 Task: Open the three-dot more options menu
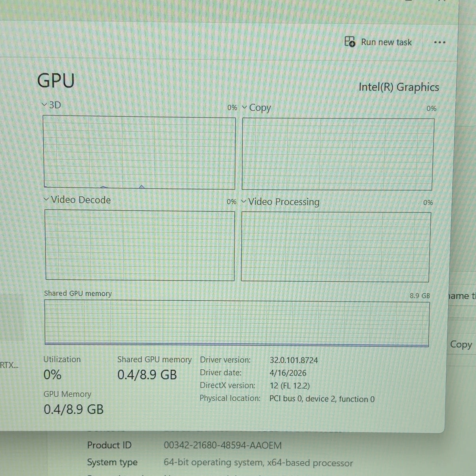(x=440, y=42)
